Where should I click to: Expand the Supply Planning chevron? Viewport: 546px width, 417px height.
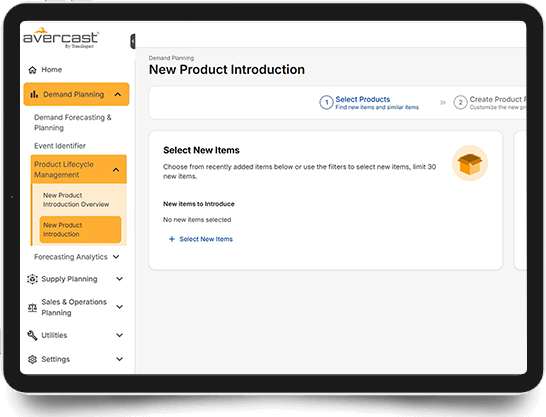(119, 279)
